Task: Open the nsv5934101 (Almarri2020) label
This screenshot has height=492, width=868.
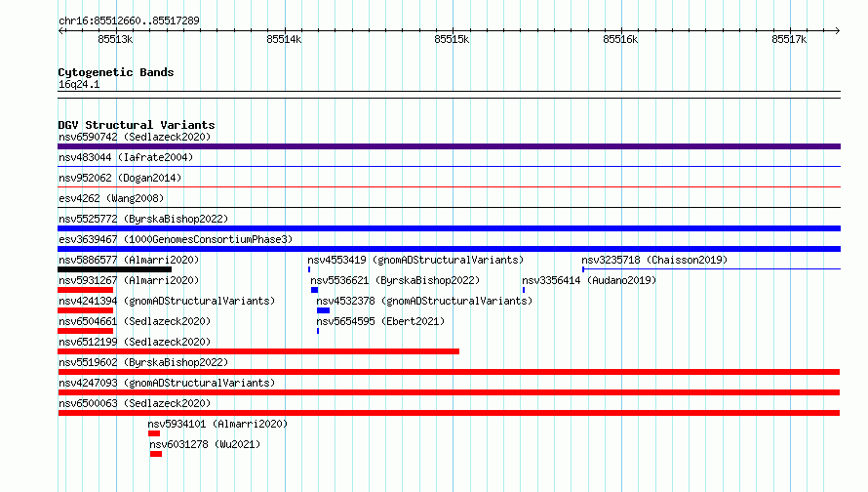Action: pos(217,424)
